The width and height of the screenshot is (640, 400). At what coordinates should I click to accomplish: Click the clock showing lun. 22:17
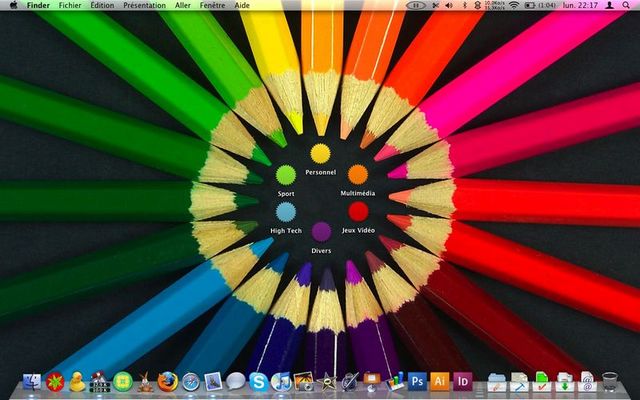pyautogui.click(x=580, y=5)
